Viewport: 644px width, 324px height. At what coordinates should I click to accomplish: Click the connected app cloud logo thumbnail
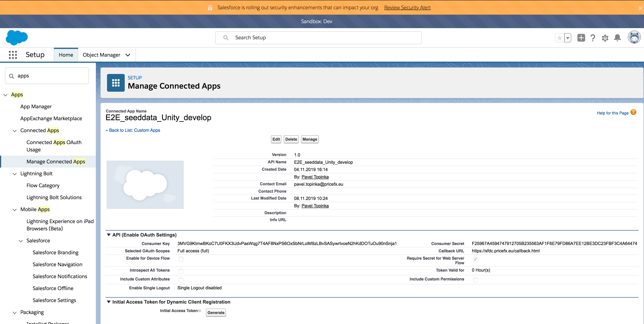[x=145, y=185]
